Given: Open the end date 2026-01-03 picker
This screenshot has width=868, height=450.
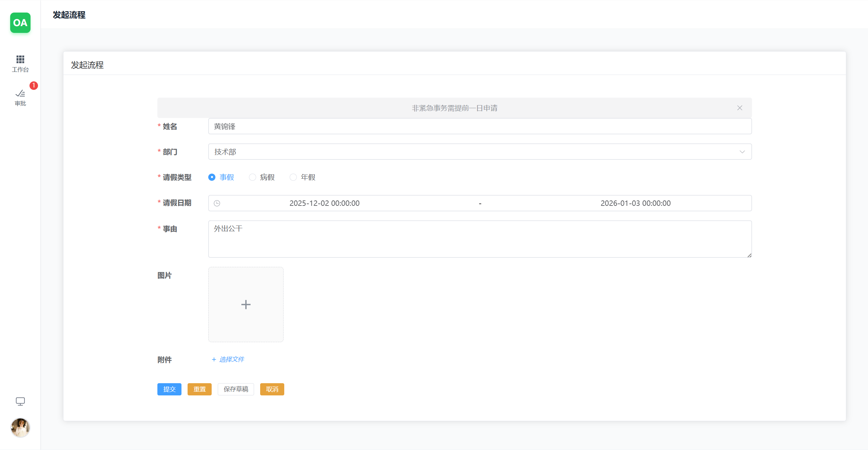Looking at the screenshot, I should tap(635, 203).
